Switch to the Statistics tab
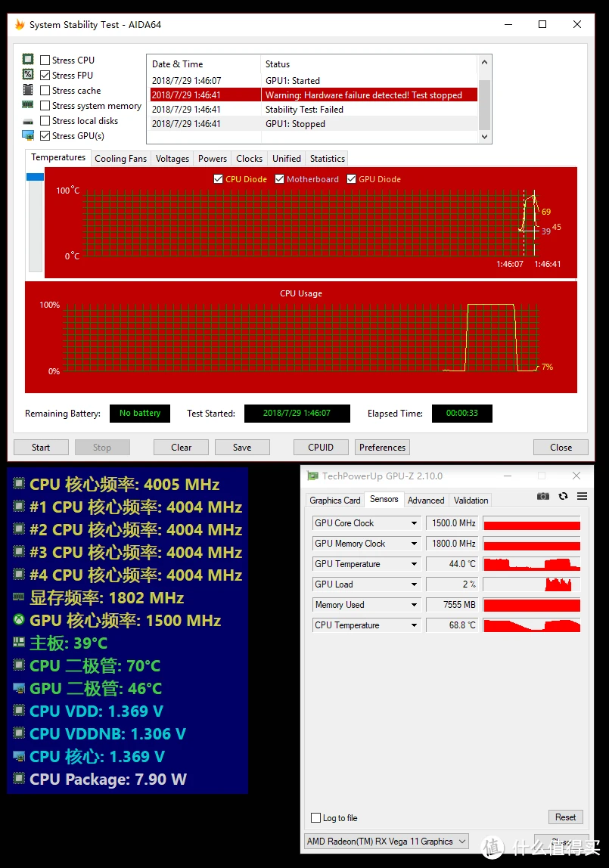Image resolution: width=609 pixels, height=868 pixels. pyautogui.click(x=328, y=159)
